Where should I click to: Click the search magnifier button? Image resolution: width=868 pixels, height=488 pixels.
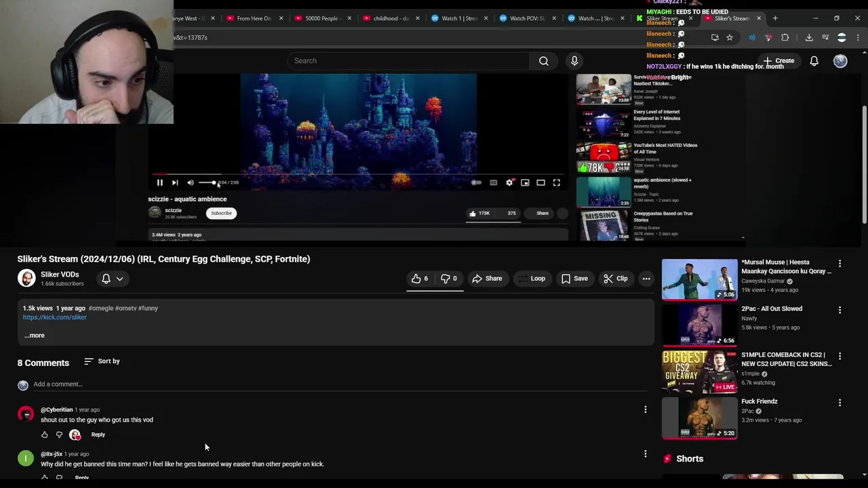pyautogui.click(x=544, y=61)
